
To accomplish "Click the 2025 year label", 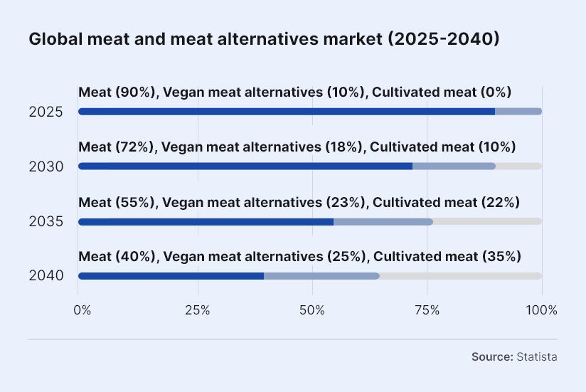I will [x=46, y=112].
